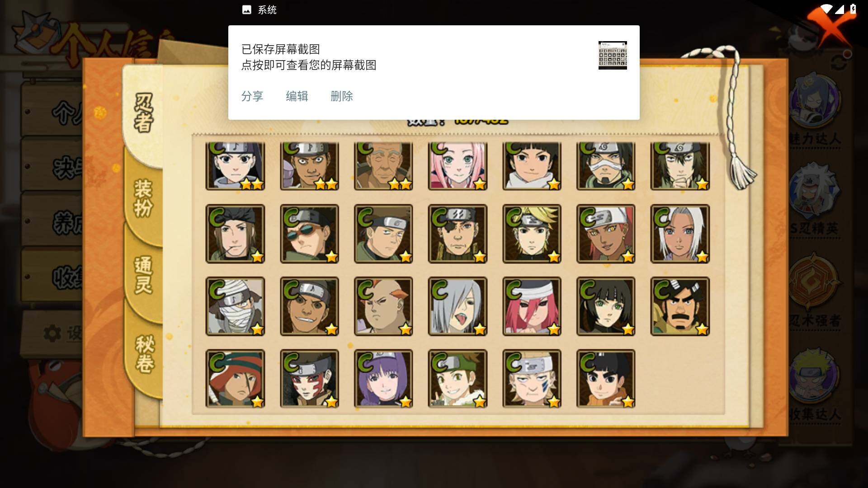The width and height of the screenshot is (868, 488).
Task: Choose the mustached ninja with brown beard
Action: (680, 306)
